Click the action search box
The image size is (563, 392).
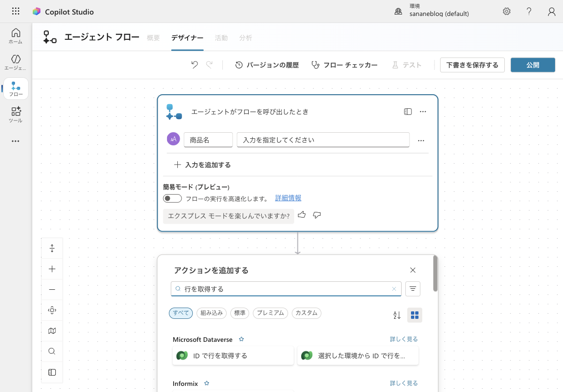tap(286, 289)
